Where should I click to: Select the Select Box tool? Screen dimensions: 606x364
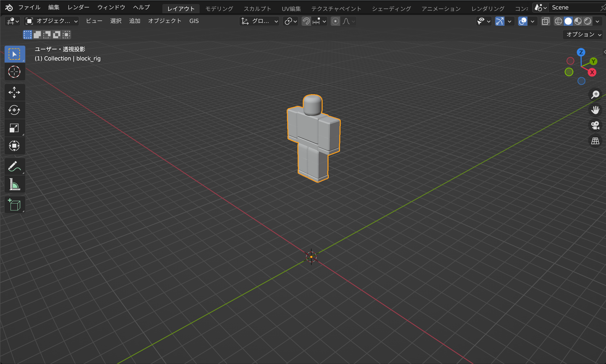click(15, 54)
